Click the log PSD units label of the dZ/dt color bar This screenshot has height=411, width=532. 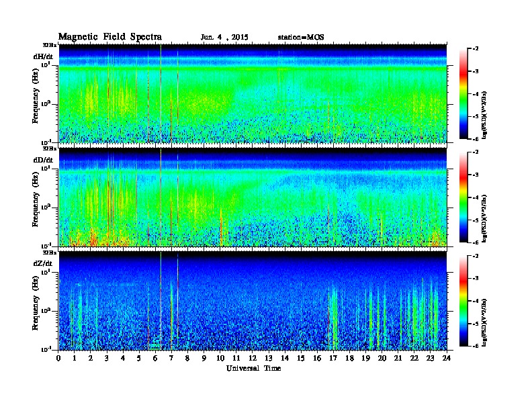tap(484, 322)
